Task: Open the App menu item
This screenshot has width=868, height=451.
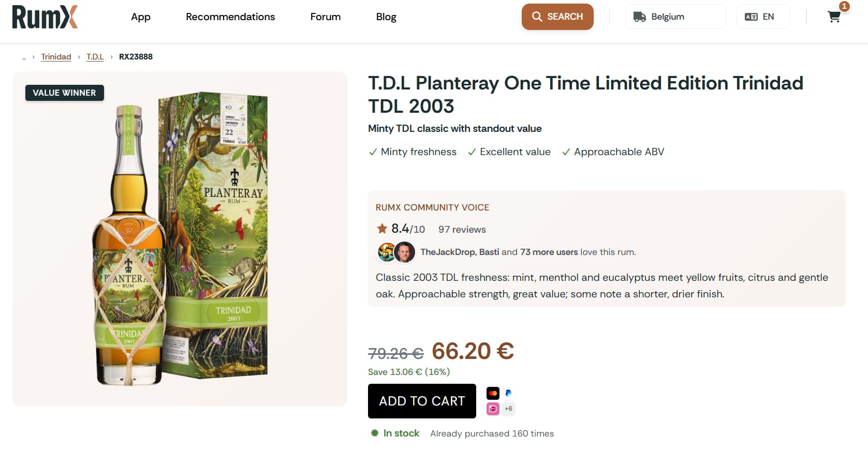Action: coord(140,17)
